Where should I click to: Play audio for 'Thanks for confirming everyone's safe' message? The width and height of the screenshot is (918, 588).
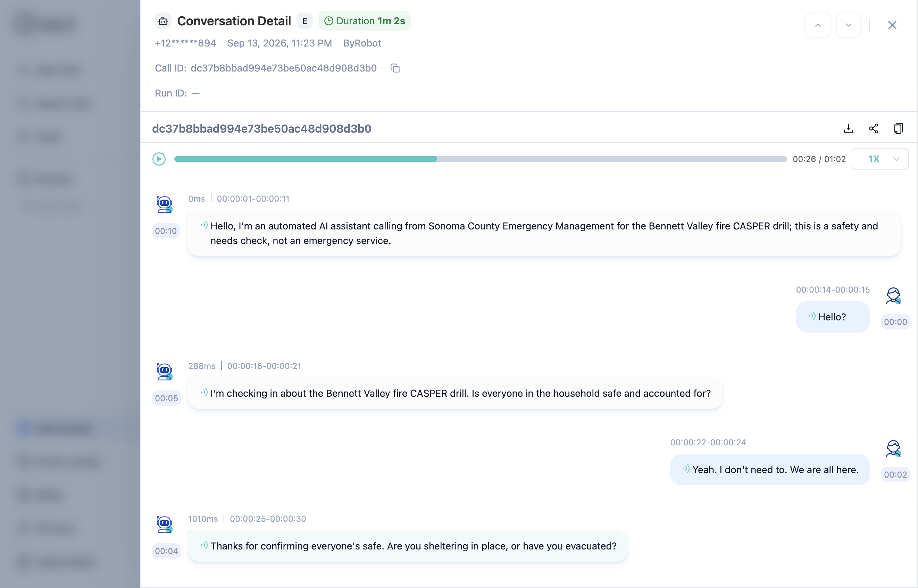[204, 545]
